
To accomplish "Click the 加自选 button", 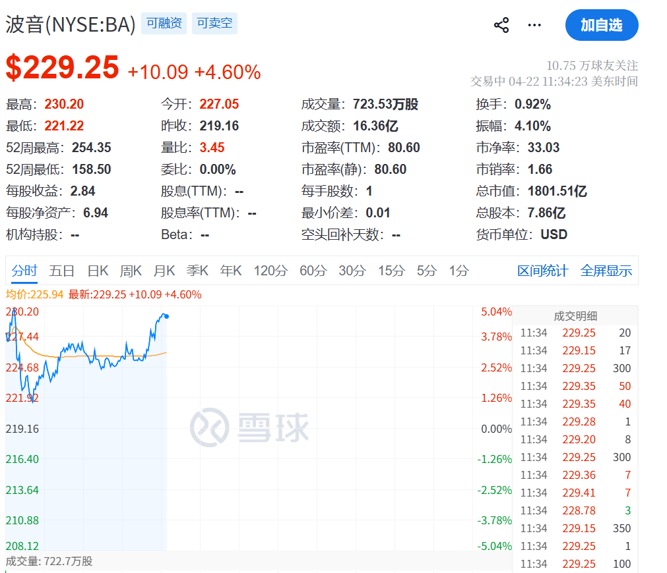I will click(x=601, y=25).
